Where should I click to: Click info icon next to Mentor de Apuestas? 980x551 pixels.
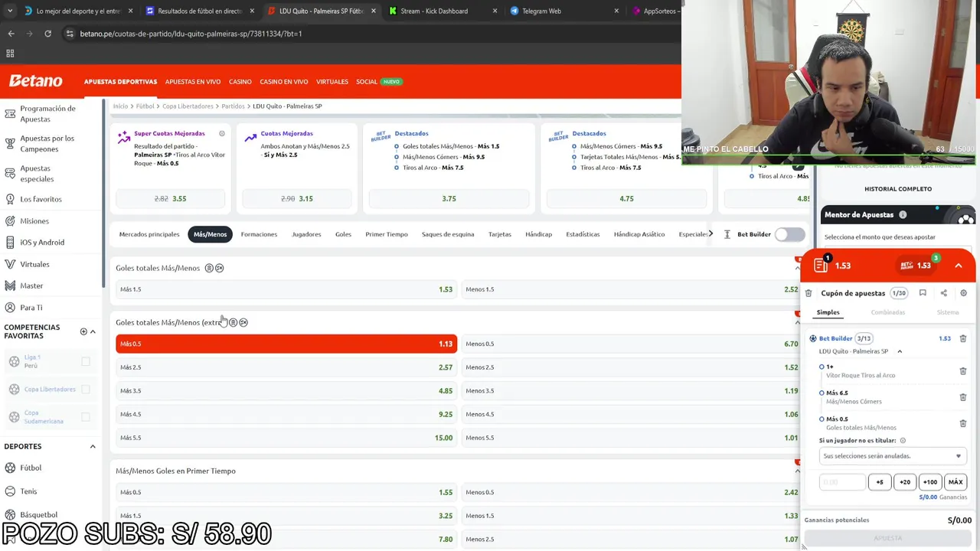pyautogui.click(x=903, y=215)
